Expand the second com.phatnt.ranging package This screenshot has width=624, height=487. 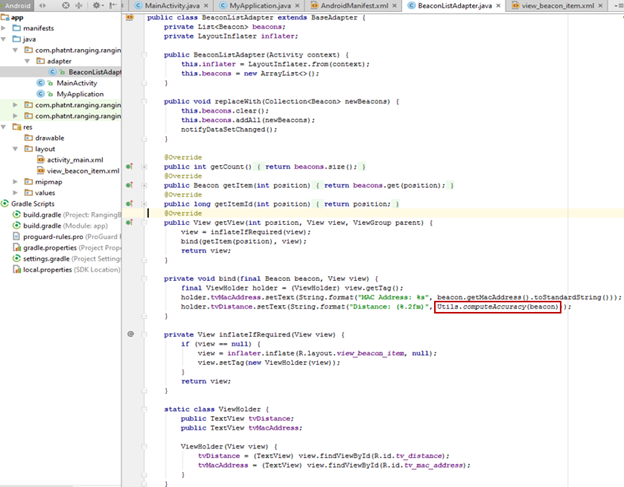15,105
